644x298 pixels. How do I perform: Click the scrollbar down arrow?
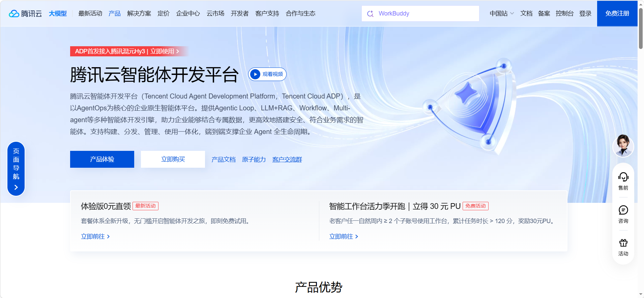click(x=641, y=295)
